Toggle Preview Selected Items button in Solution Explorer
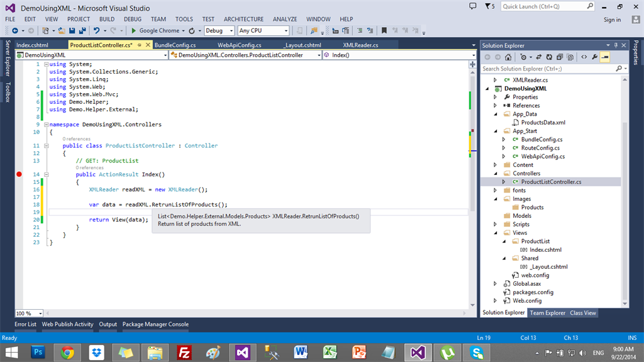The image size is (644, 362). click(x=605, y=57)
